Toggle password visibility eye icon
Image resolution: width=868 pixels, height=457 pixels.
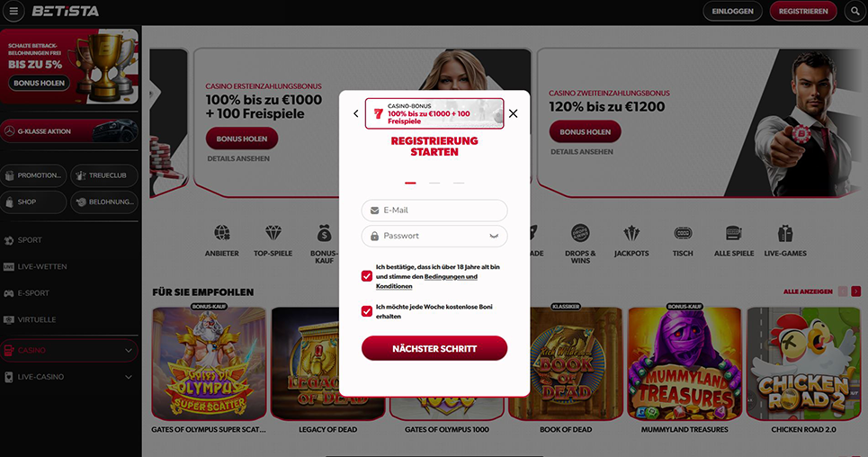click(x=494, y=236)
